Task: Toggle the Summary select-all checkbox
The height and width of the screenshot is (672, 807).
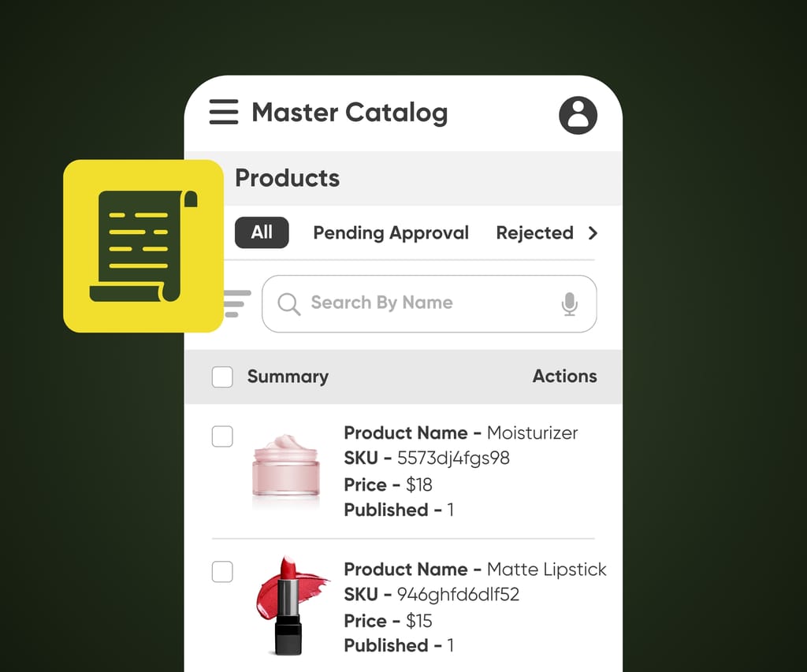Action: pos(221,377)
